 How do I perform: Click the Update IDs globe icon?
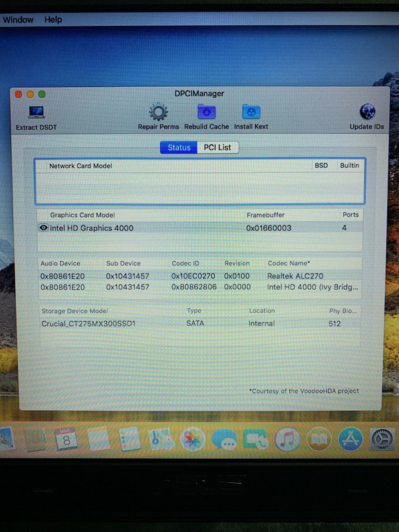click(x=367, y=112)
